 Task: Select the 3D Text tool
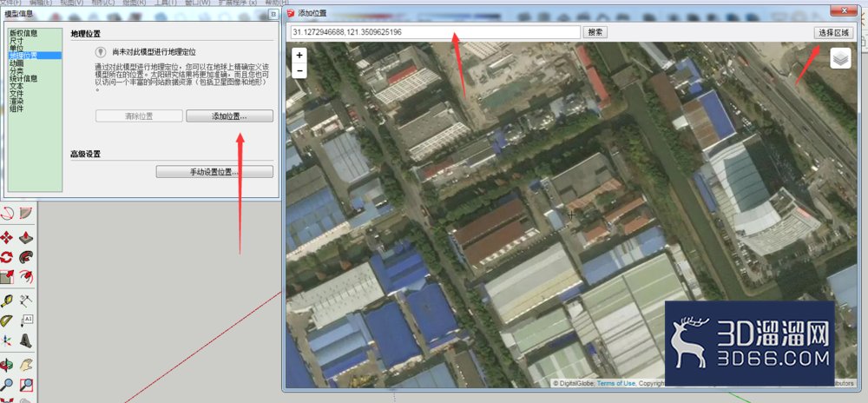(x=25, y=340)
